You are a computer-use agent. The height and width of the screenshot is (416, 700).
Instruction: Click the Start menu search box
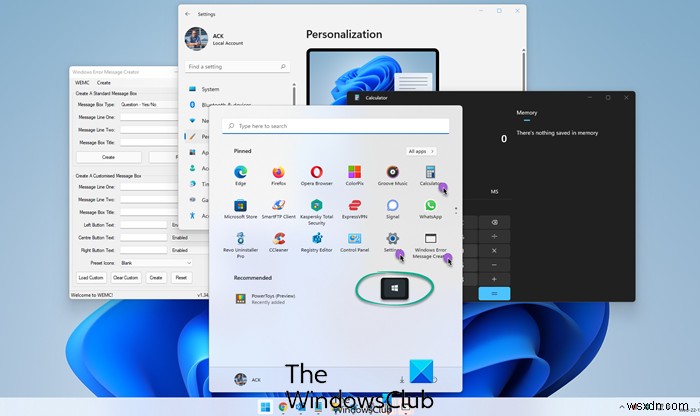pyautogui.click(x=336, y=126)
